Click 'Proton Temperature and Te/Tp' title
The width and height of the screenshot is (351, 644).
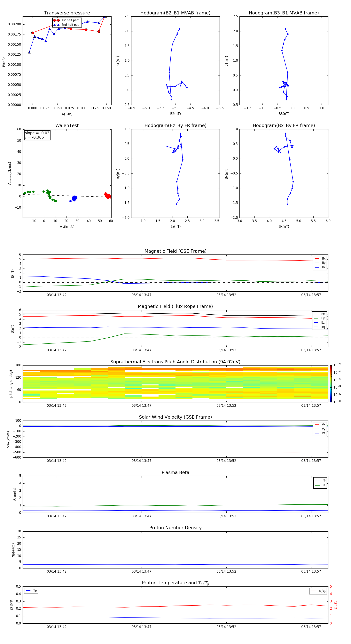[x=175, y=583]
